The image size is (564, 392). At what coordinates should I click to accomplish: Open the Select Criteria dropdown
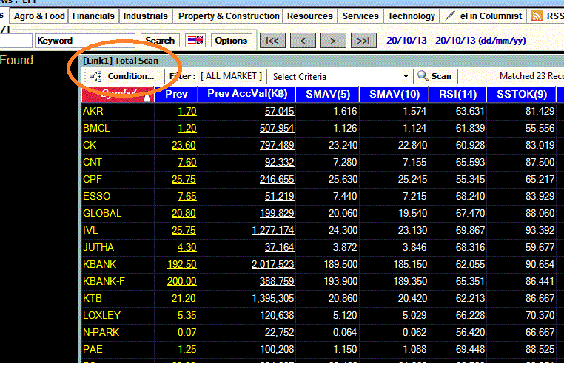point(340,76)
